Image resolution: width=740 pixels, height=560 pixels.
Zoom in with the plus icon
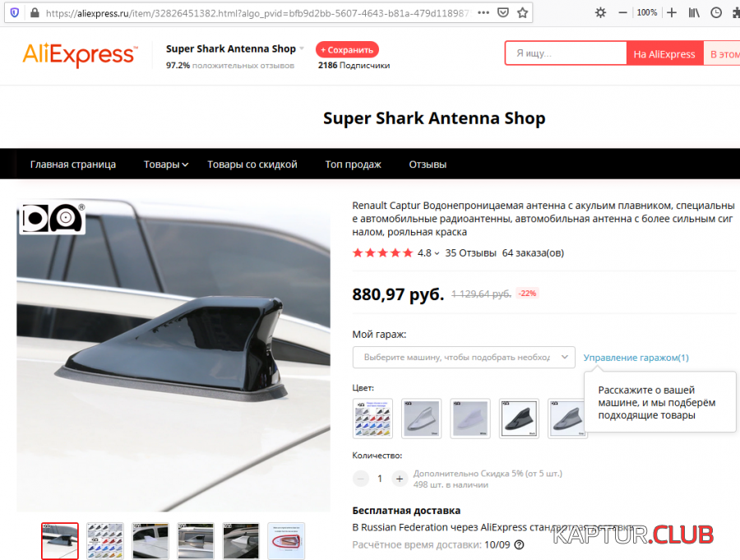coord(672,13)
